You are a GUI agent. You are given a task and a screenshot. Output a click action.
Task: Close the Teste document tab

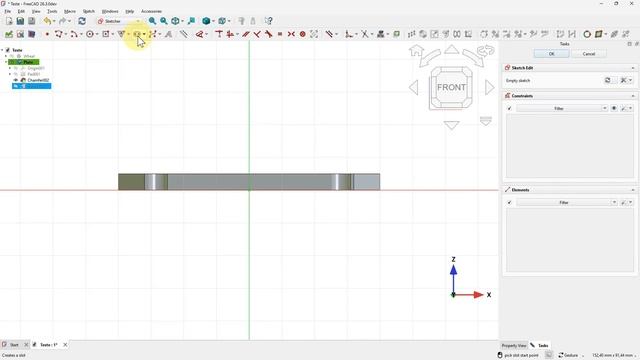65,345
